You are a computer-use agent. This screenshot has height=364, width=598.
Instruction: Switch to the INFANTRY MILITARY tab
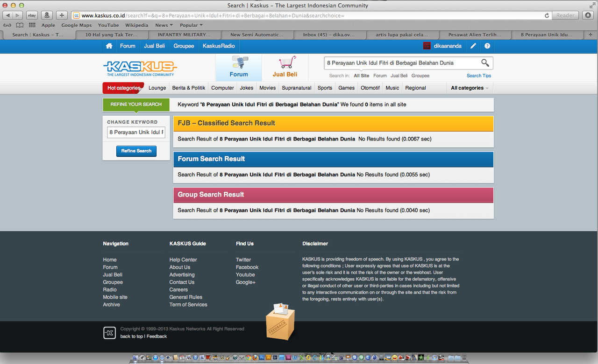coord(184,35)
